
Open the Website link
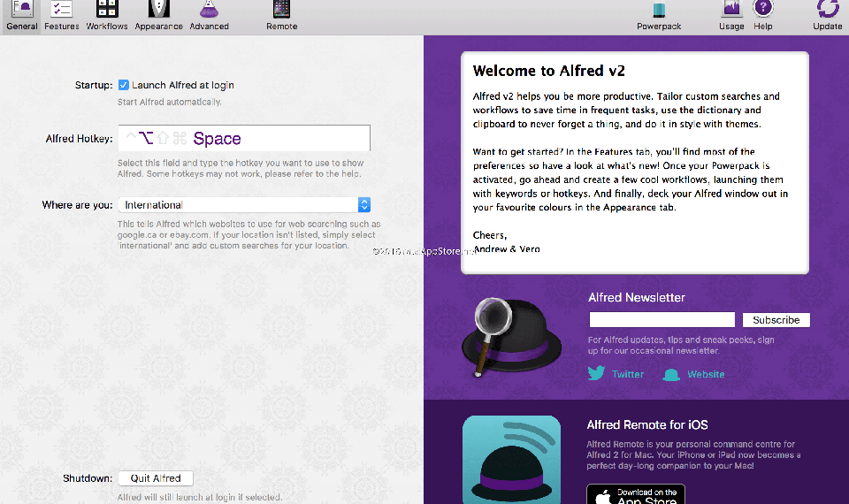[706, 374]
